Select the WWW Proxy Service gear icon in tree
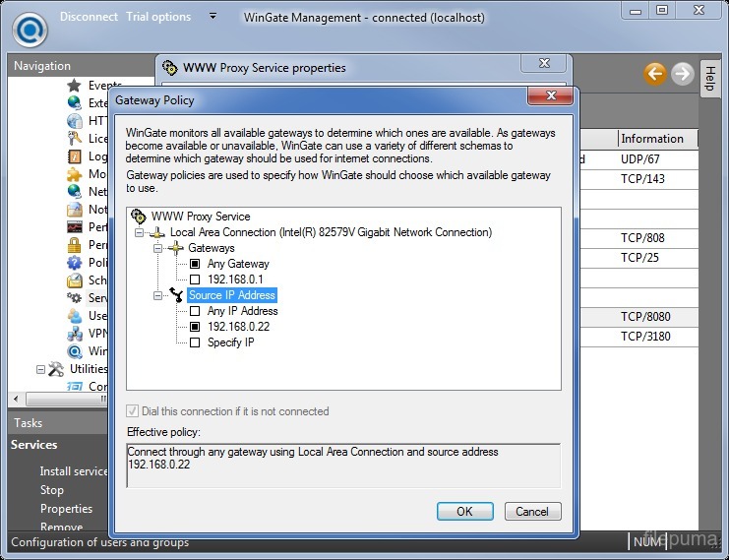Screen dimensions: 729x560 pyautogui.click(x=139, y=217)
